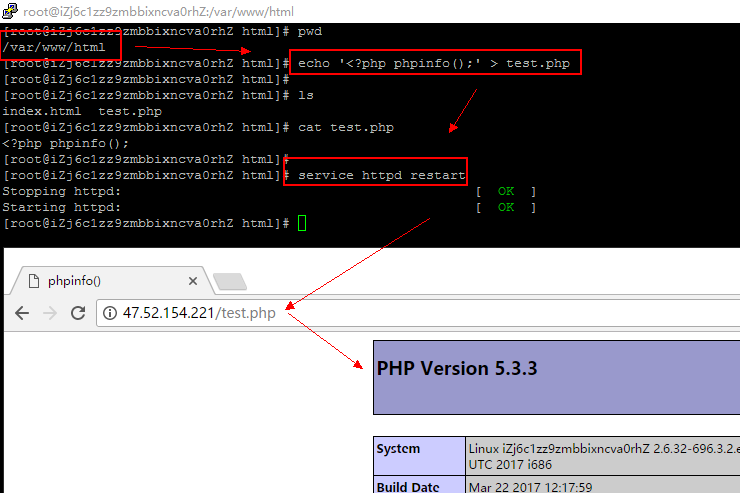Click the 'cat test.php' command text

(x=346, y=127)
